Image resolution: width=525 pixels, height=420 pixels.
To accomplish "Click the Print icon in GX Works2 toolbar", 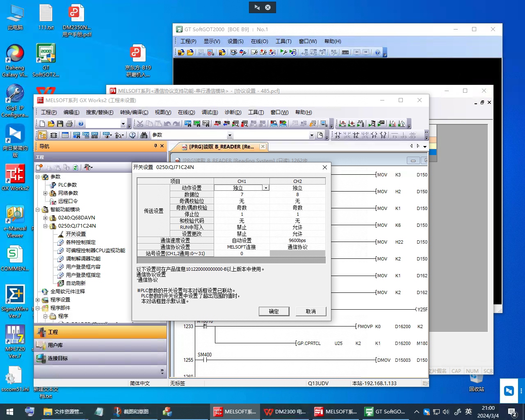I will 69,124.
